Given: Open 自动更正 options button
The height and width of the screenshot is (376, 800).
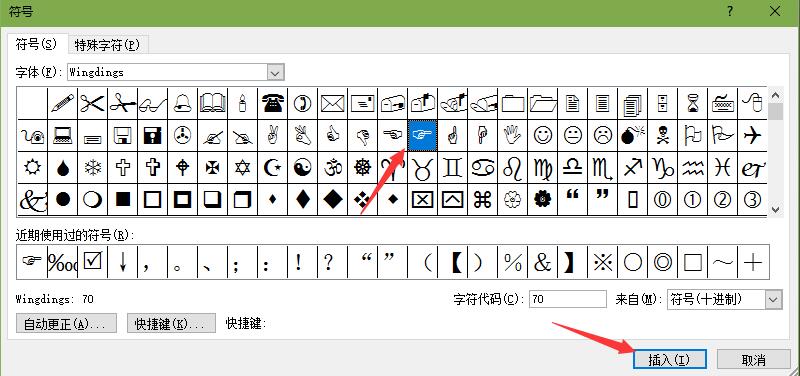Looking at the screenshot, I should [x=66, y=323].
